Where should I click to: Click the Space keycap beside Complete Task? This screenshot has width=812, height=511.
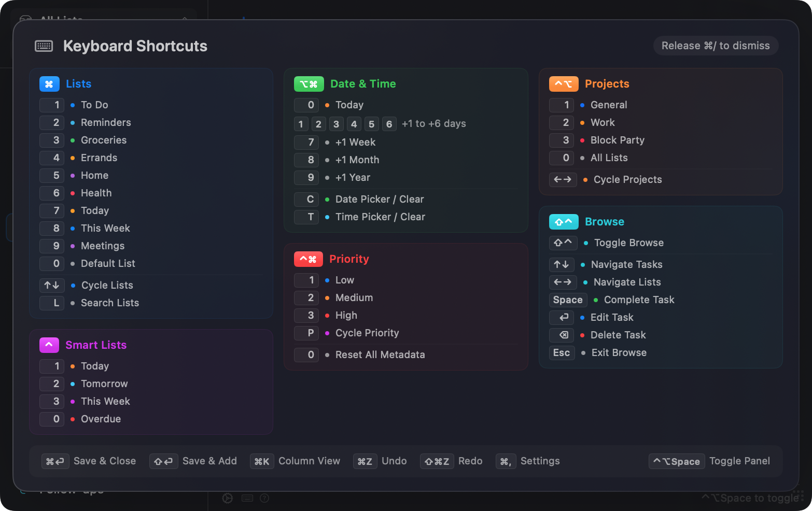(568, 300)
